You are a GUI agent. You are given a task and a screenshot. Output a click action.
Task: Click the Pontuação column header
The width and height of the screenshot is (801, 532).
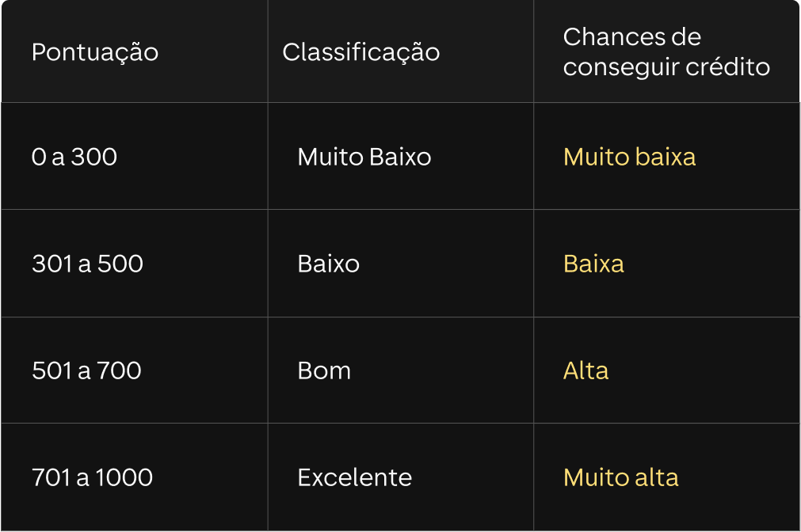[95, 52]
